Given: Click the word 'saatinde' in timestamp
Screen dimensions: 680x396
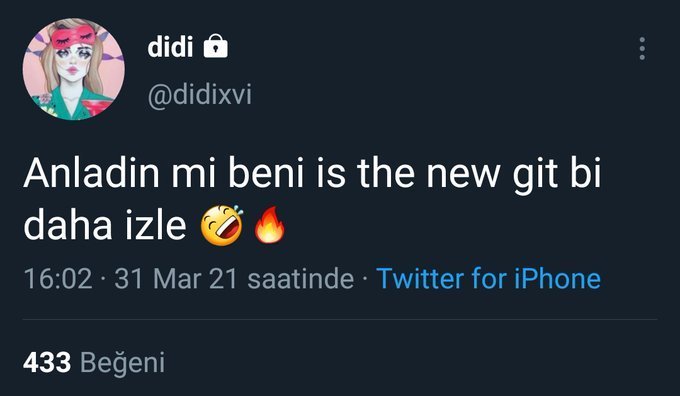Looking at the screenshot, I should click(301, 278).
